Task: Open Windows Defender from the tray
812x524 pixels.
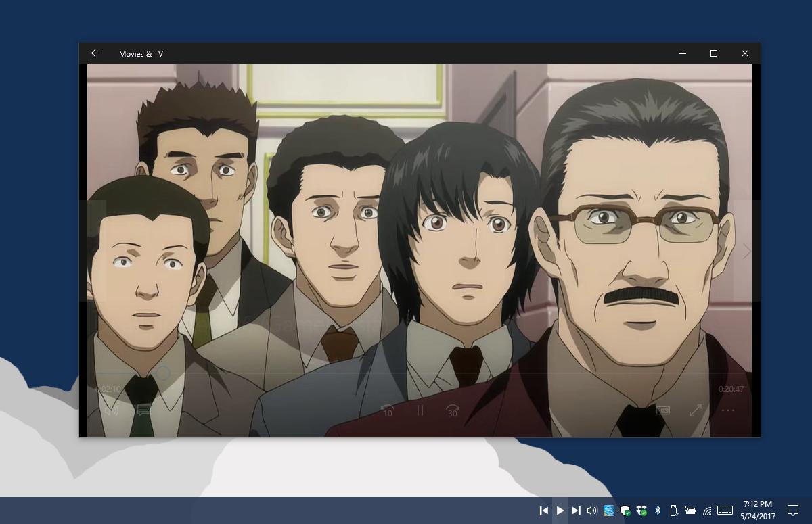Action: click(x=625, y=510)
